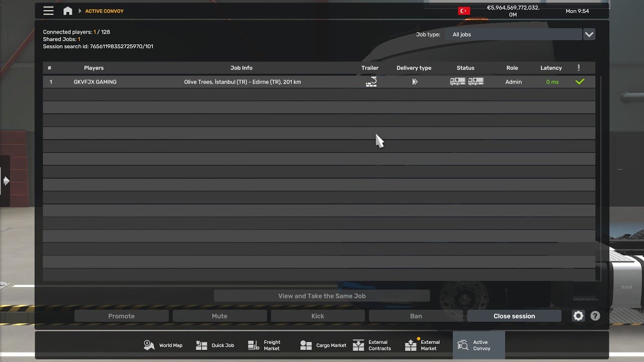Click the # column header
The height and width of the screenshot is (362, 644).
(x=49, y=68)
